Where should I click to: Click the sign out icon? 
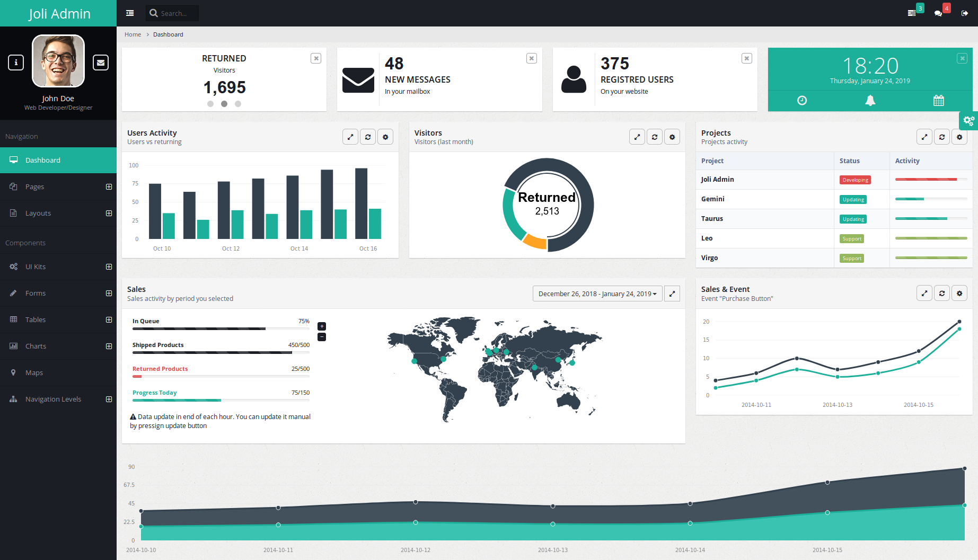point(965,13)
